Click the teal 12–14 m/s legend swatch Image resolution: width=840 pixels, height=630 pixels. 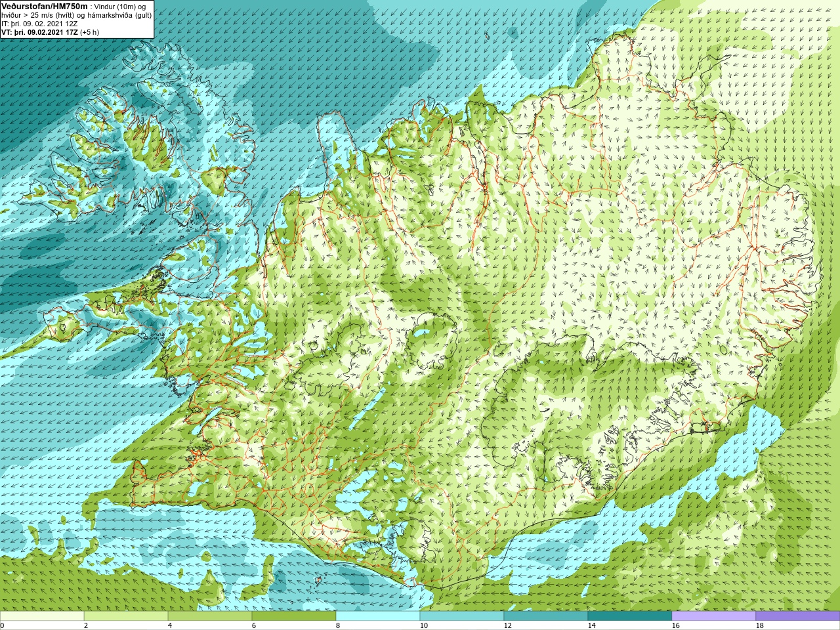[546, 616]
